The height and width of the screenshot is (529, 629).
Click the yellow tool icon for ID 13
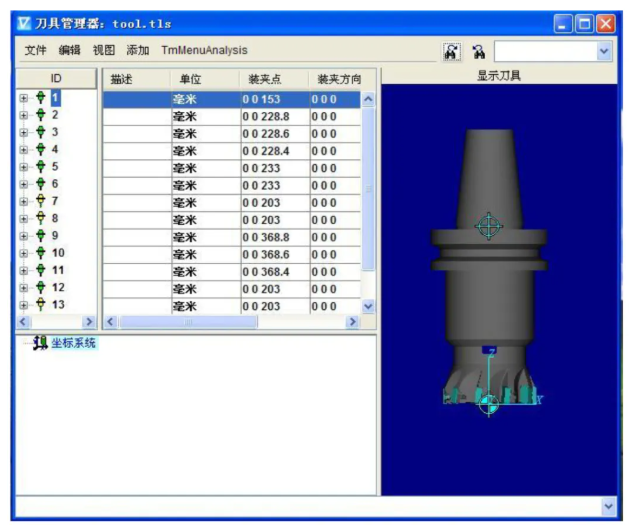(40, 305)
